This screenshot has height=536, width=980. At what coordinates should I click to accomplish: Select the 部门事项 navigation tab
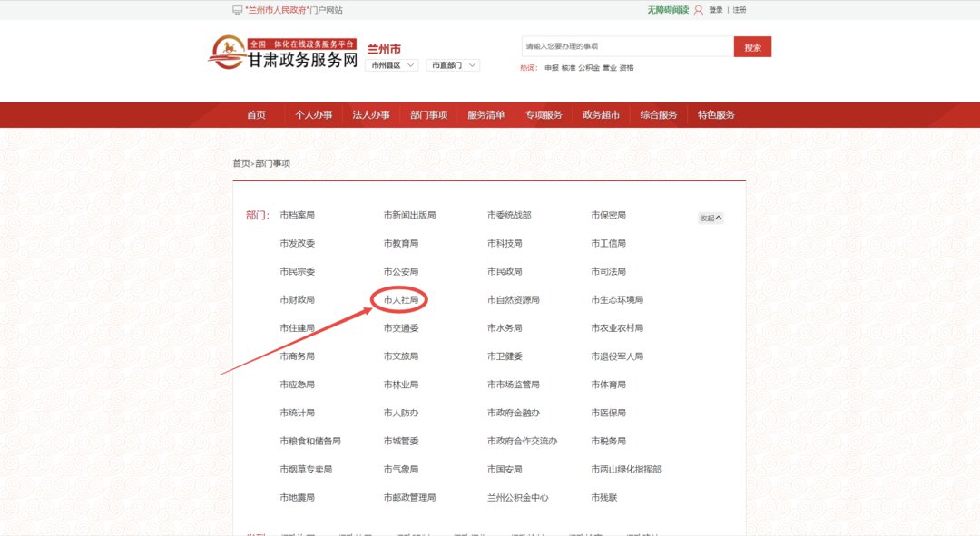pos(428,115)
